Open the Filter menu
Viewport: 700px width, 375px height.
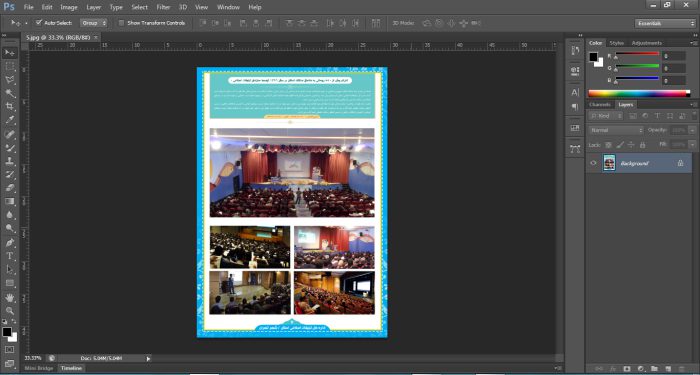163,7
